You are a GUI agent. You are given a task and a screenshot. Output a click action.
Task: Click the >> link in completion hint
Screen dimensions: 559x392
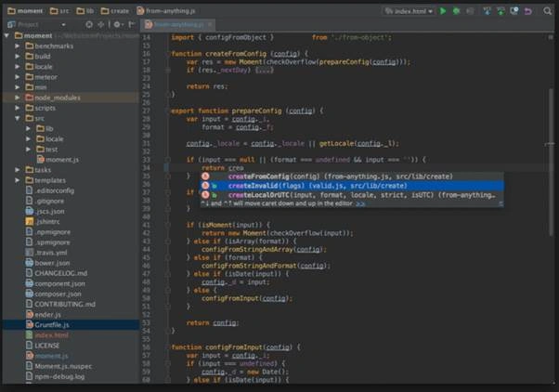(x=360, y=203)
